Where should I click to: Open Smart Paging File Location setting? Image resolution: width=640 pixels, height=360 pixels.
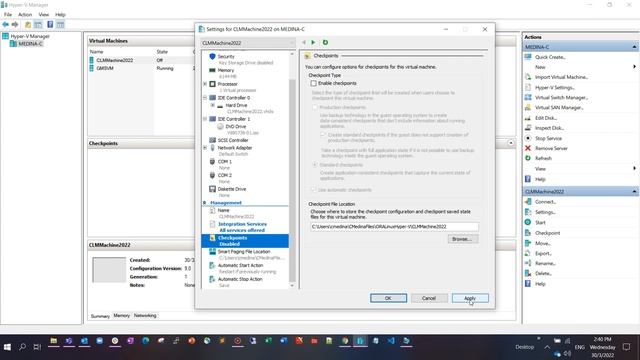click(244, 252)
